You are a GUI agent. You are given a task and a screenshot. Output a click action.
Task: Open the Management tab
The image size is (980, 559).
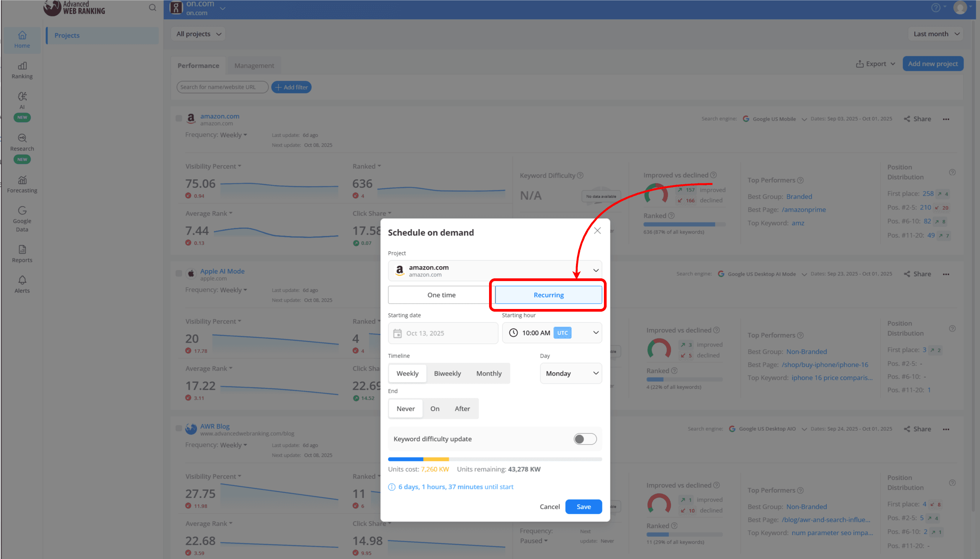pyautogui.click(x=254, y=65)
